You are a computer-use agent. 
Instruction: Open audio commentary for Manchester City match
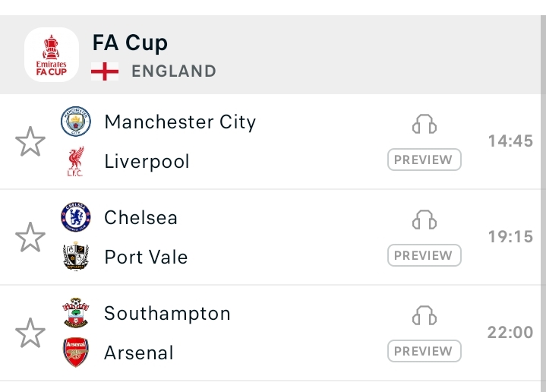tap(424, 125)
